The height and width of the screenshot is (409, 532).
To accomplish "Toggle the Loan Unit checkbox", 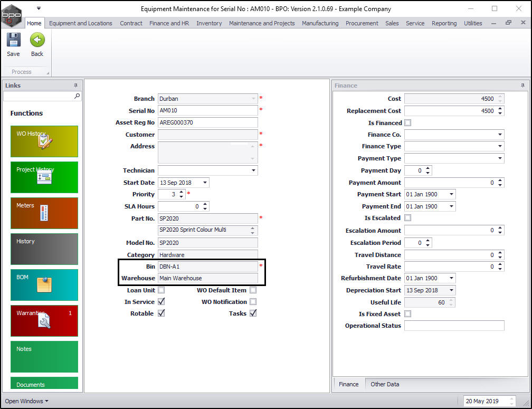I will pyautogui.click(x=161, y=290).
